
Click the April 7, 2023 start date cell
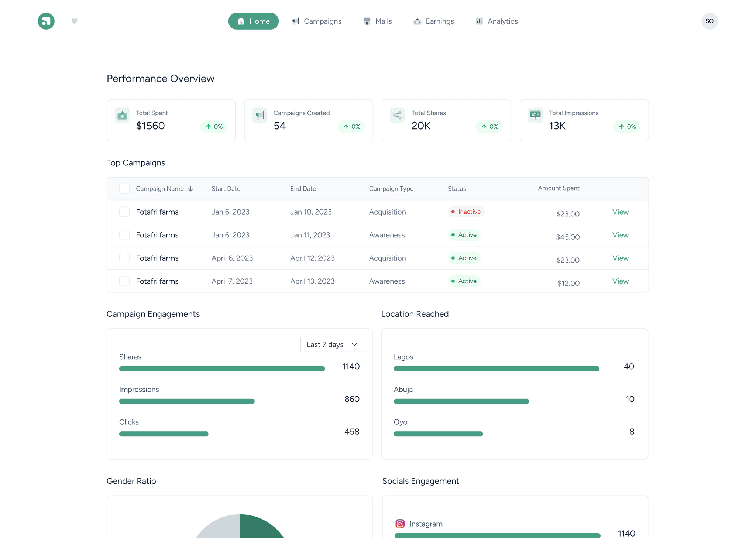click(232, 281)
